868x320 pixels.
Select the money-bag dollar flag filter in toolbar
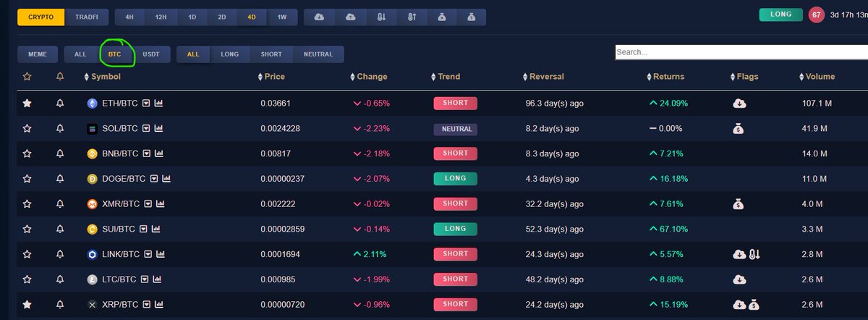point(471,17)
